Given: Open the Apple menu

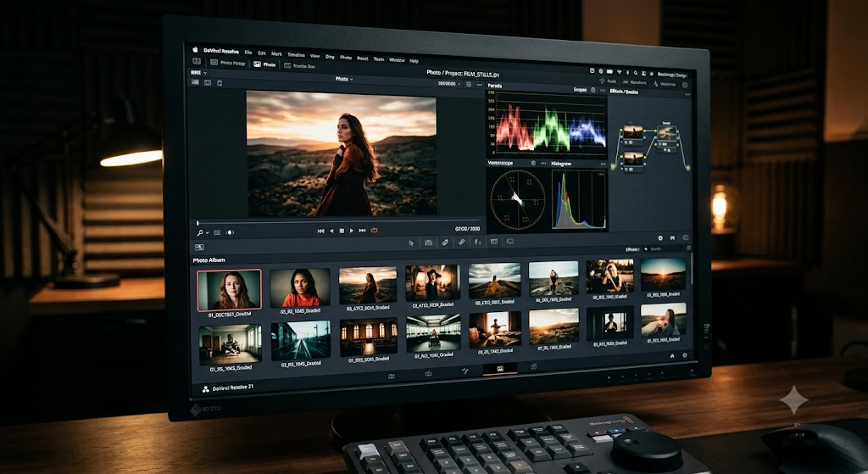Looking at the screenshot, I should pyautogui.click(x=195, y=49).
